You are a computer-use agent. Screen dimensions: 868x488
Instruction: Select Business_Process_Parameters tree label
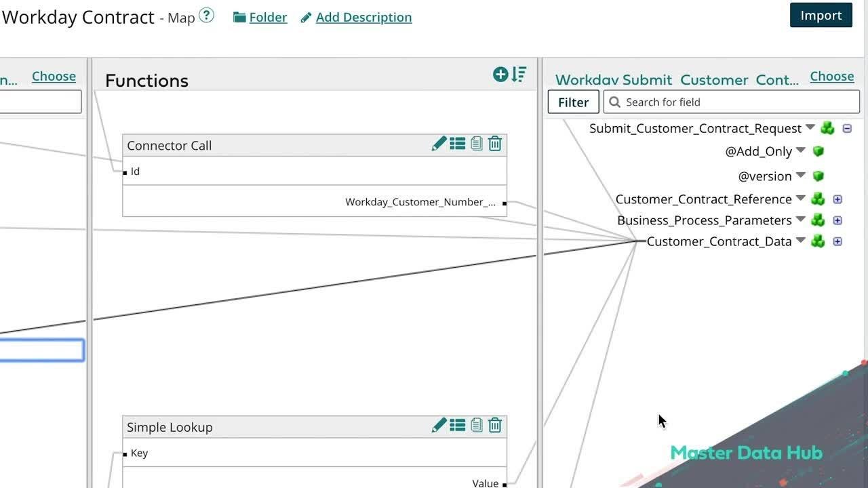coord(704,220)
